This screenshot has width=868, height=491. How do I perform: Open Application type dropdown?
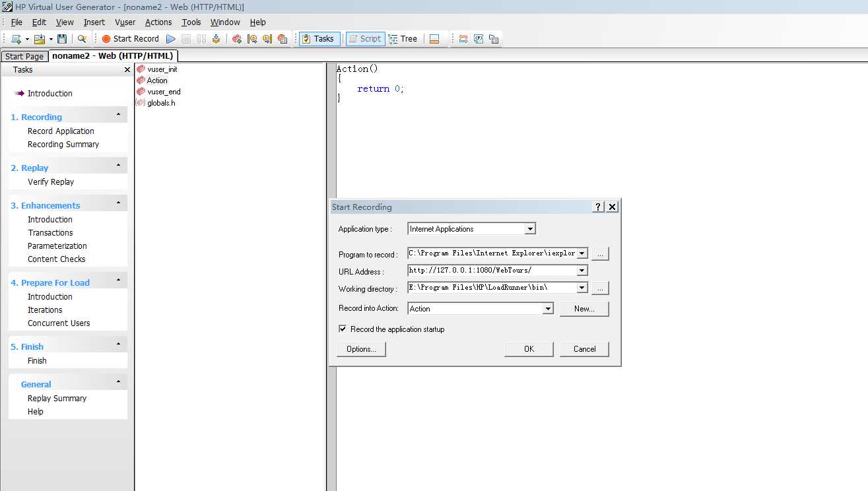[x=530, y=229]
